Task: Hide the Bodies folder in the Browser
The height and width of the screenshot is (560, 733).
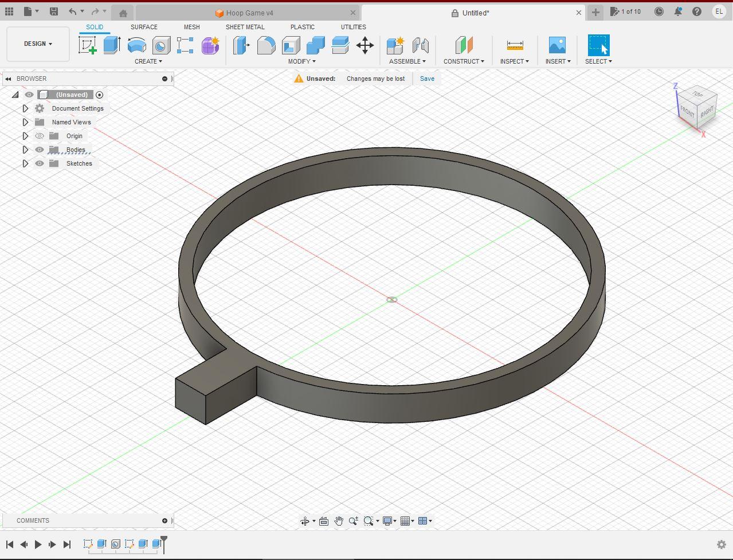Action: 39,150
